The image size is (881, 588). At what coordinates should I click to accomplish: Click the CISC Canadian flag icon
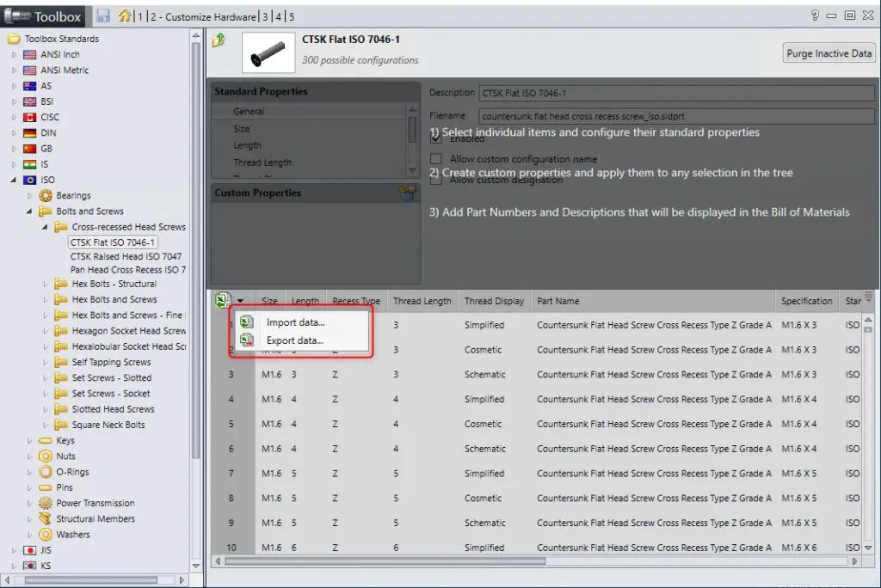[x=30, y=118]
